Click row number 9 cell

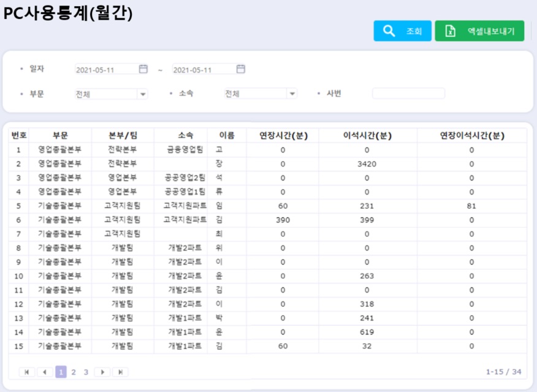[x=18, y=262]
